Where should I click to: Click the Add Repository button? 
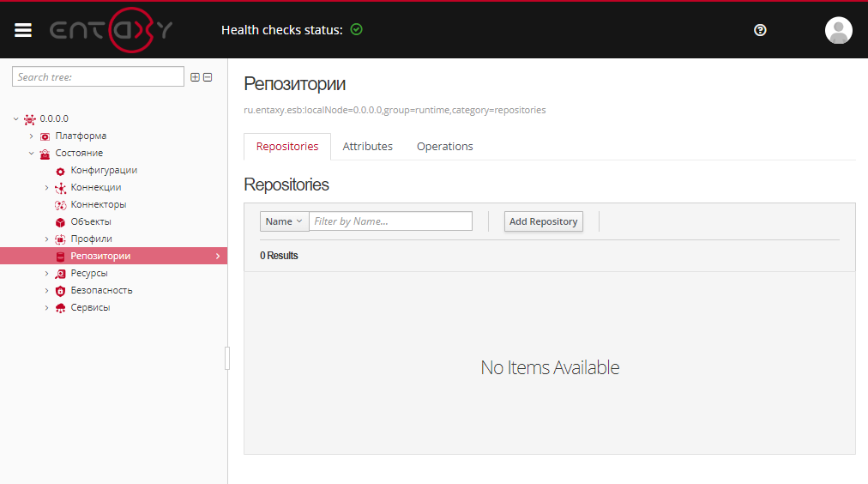544,221
